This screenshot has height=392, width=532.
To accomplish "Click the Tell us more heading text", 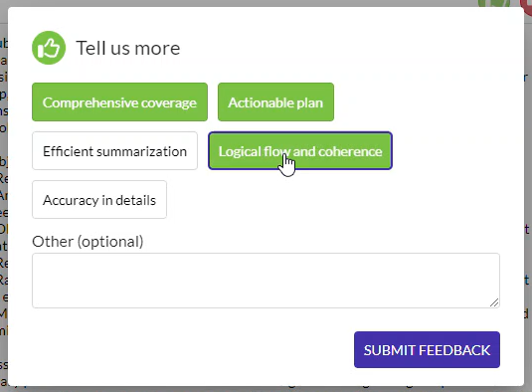I will pyautogui.click(x=128, y=48).
